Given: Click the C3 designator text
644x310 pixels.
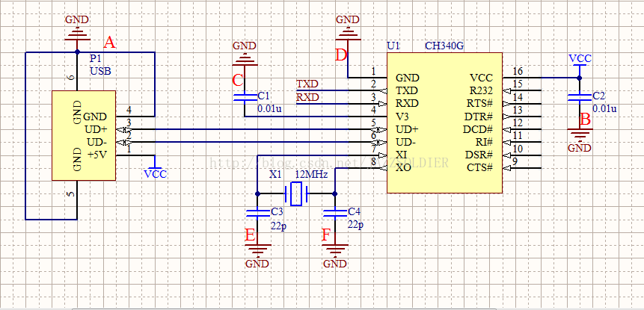Looking at the screenshot, I should coord(277,211).
